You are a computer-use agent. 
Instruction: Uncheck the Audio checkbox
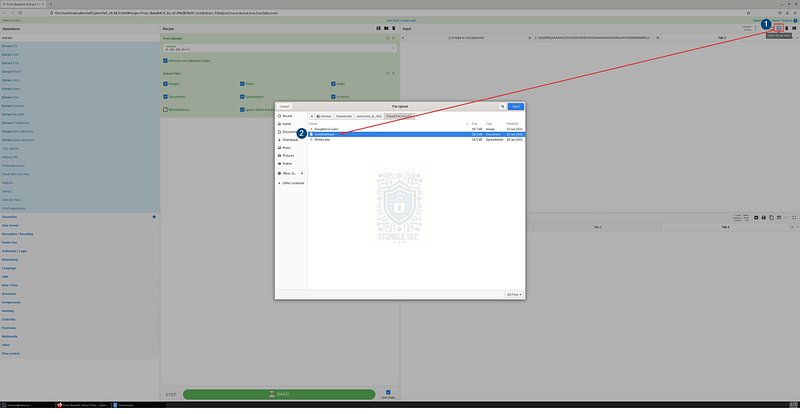333,84
